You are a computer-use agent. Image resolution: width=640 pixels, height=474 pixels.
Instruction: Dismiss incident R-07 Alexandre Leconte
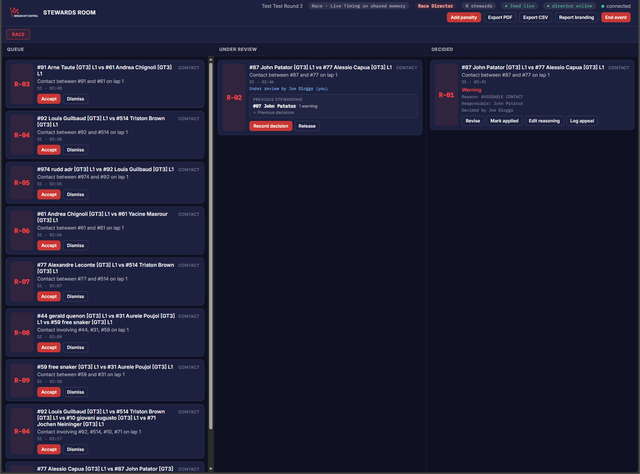pyautogui.click(x=76, y=296)
